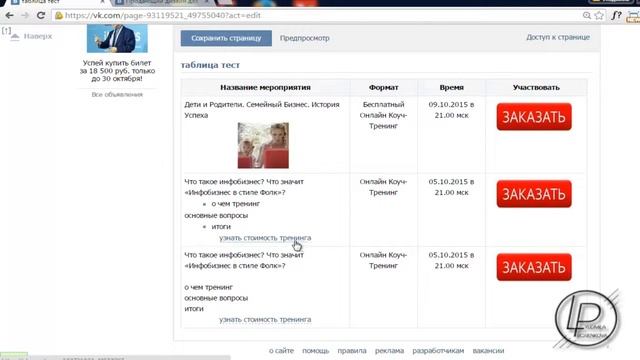Screen dimensions: 640x360
Task: Click the ЗАКАЗАТЬ button in the middle table row
Action: pyautogui.click(x=534, y=194)
